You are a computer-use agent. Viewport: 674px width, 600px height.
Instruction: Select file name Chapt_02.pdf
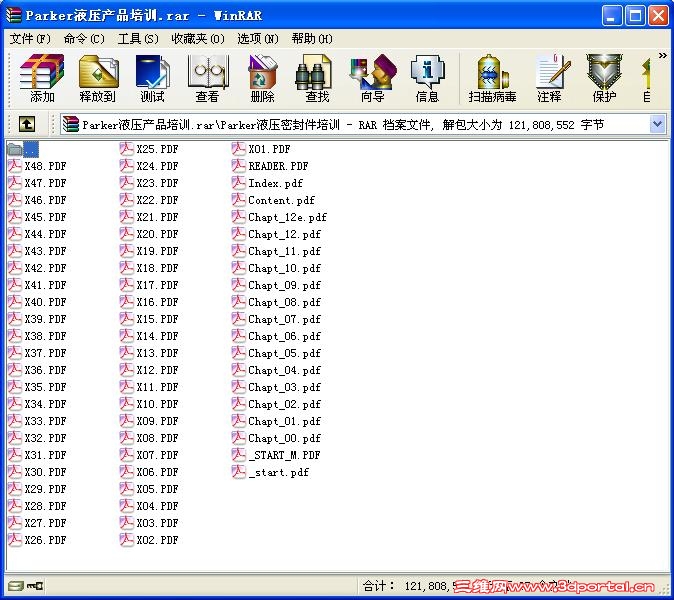click(285, 404)
